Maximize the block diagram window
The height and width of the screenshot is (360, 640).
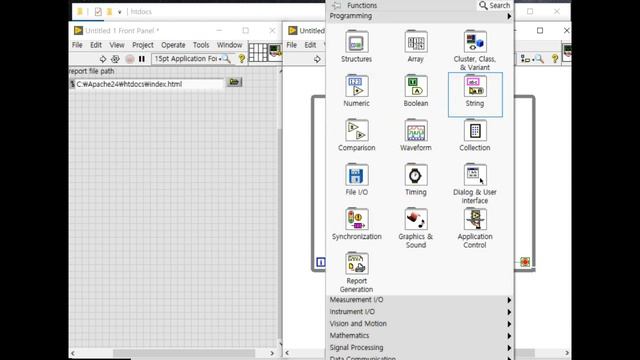[540, 31]
